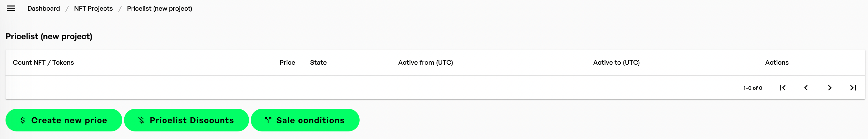868x139 pixels.
Task: Click the dollar icon on Create new price
Action: (x=23, y=120)
